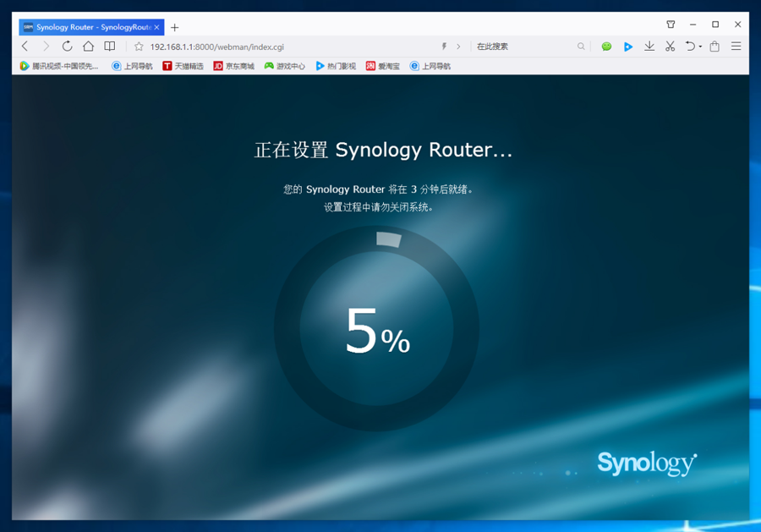Open a new tab with plus button
Viewport: 761px width, 532px height.
175,27
